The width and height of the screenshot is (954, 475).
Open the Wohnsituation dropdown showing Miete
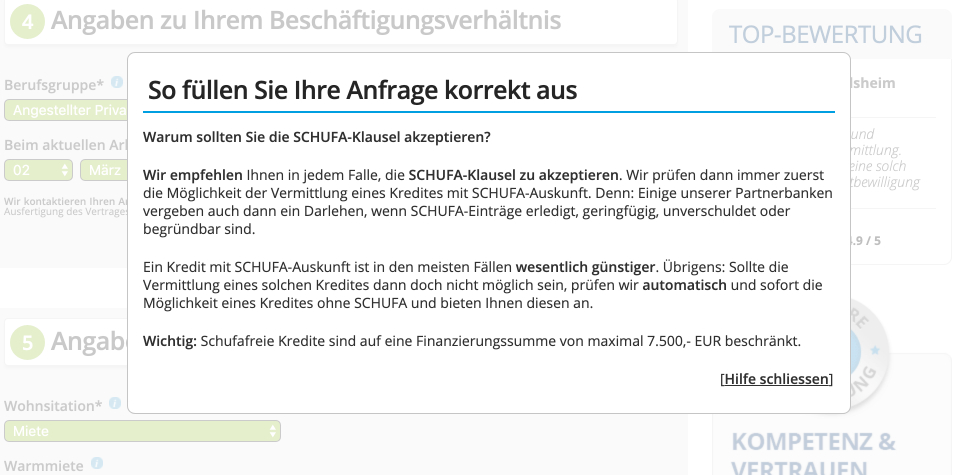coord(142,431)
